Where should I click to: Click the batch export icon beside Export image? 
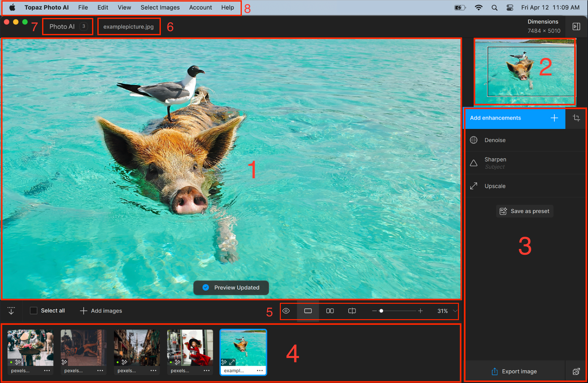[576, 371]
